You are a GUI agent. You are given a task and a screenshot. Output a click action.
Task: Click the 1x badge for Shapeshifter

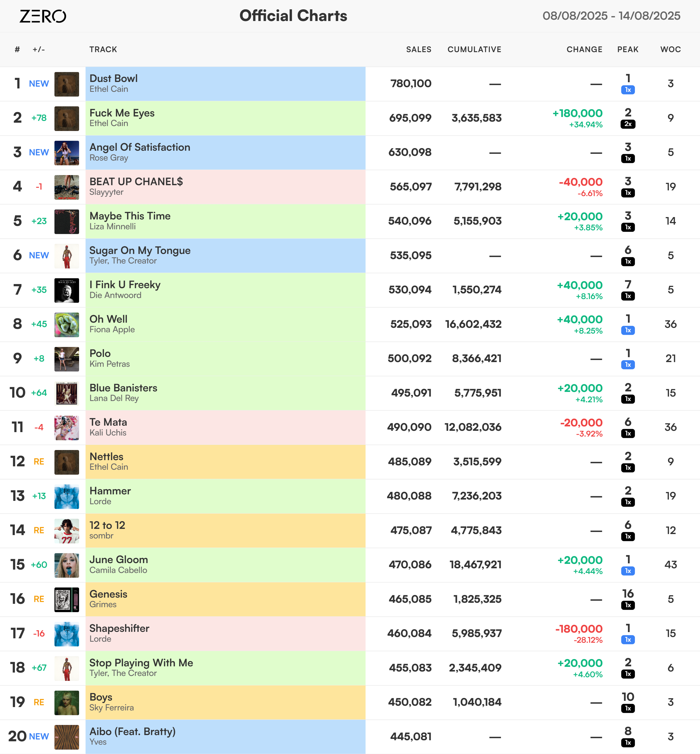pos(628,640)
